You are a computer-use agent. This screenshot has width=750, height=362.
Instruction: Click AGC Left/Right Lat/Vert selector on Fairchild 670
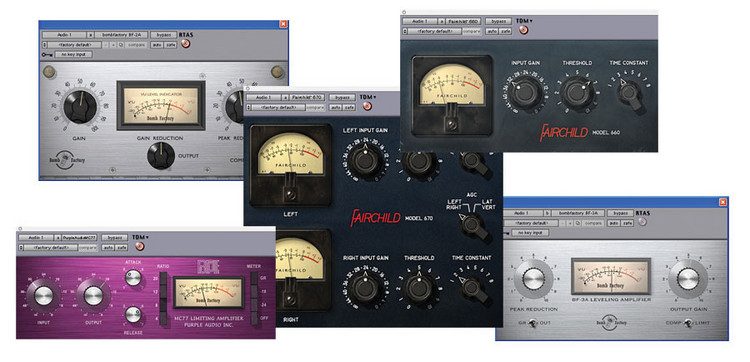click(x=471, y=225)
